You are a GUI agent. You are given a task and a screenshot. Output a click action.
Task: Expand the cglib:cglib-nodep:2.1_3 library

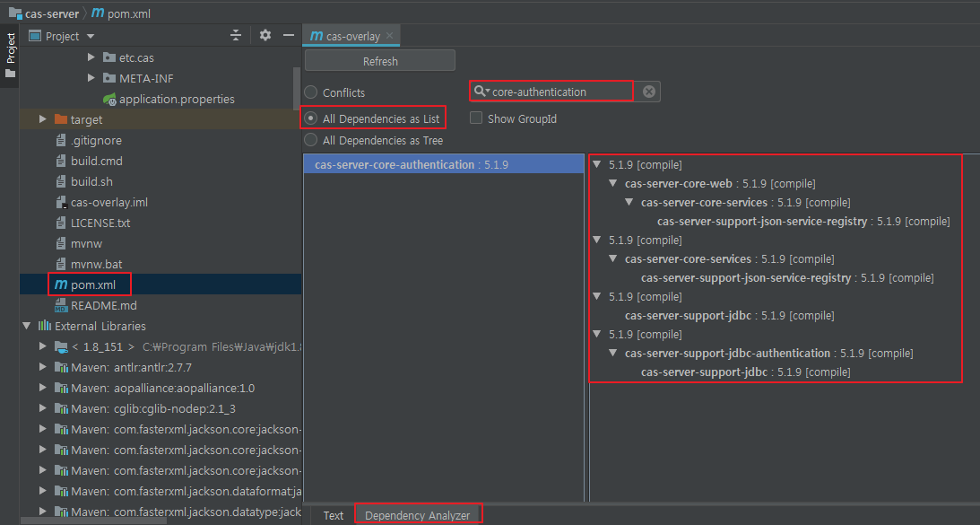pos(42,408)
